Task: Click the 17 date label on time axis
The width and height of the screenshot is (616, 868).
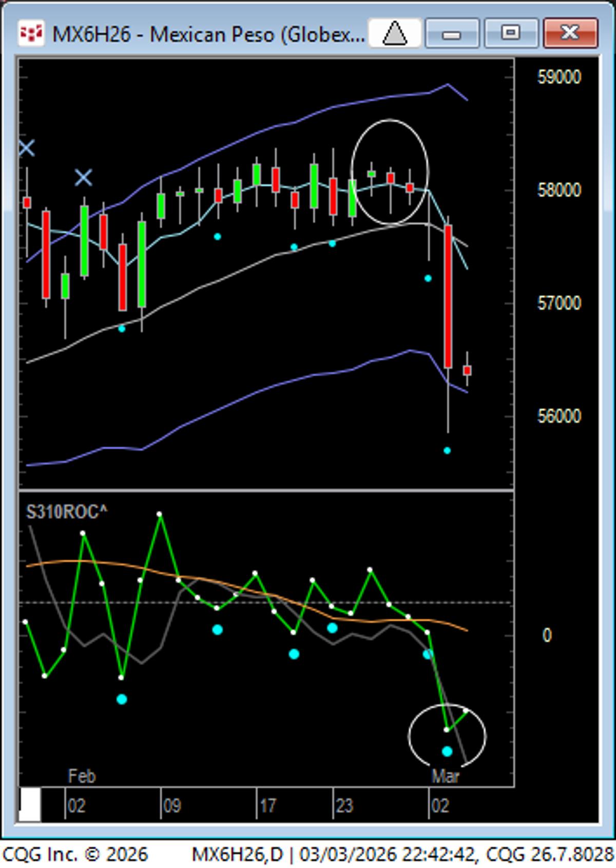Action: [x=267, y=806]
